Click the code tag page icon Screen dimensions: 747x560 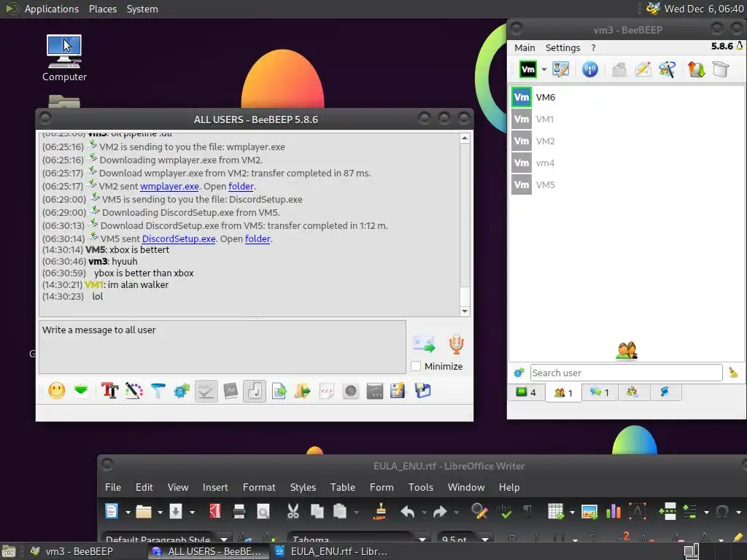click(x=326, y=391)
